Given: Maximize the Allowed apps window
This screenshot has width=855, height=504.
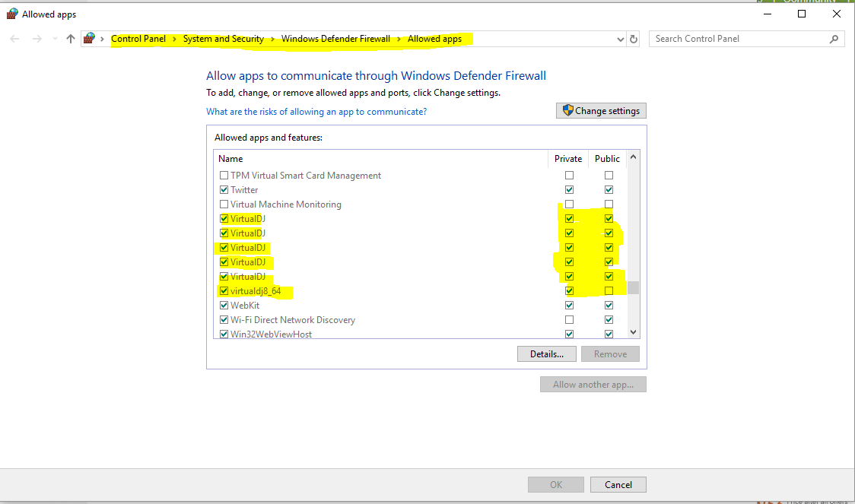Looking at the screenshot, I should pyautogui.click(x=802, y=14).
